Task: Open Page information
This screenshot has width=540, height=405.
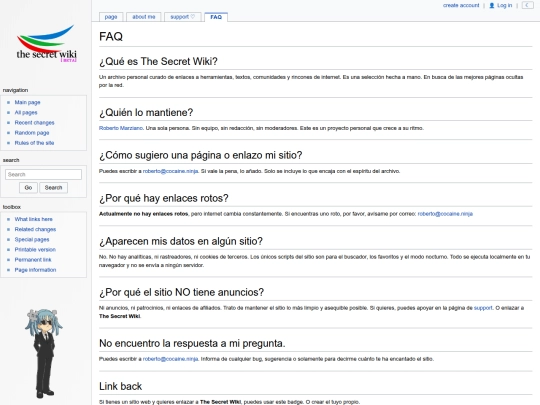Action: [35, 270]
